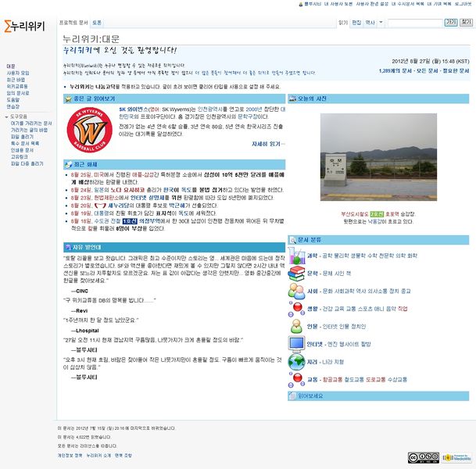Select the 읽기 view tab
This screenshot has width=476, height=469.
tap(343, 23)
